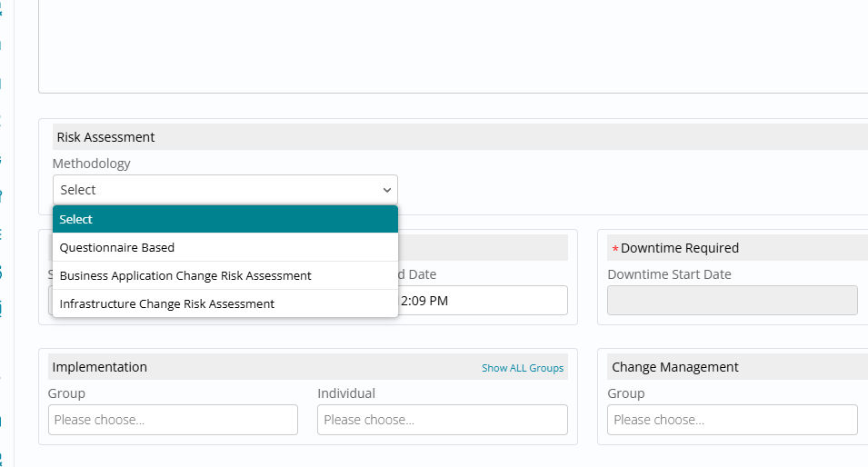Choose Infrastructure Change Risk Assessment option
868x467 pixels.
[x=224, y=303]
